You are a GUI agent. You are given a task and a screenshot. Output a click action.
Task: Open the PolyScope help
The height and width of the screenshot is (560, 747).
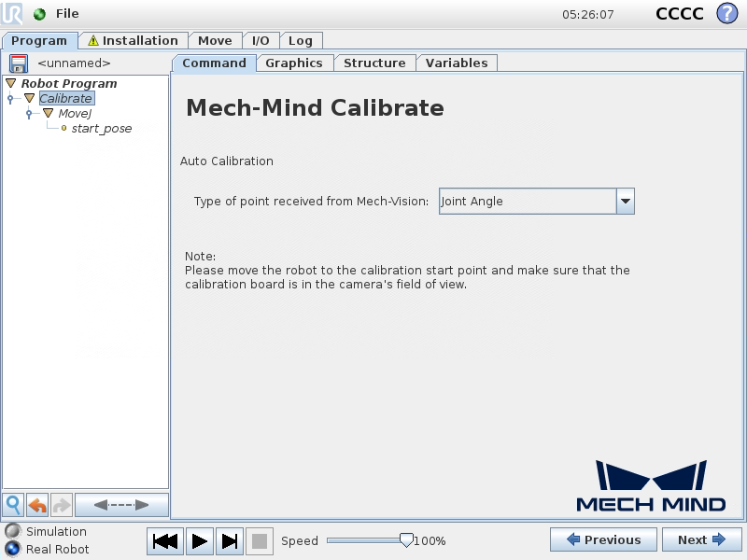726,13
